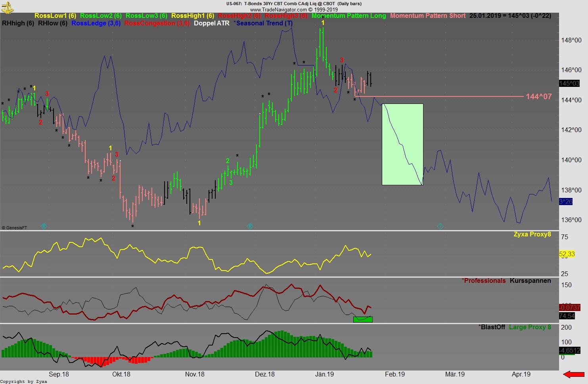
Task: Click the green highlight rectangle on the chart
Action: click(402, 144)
